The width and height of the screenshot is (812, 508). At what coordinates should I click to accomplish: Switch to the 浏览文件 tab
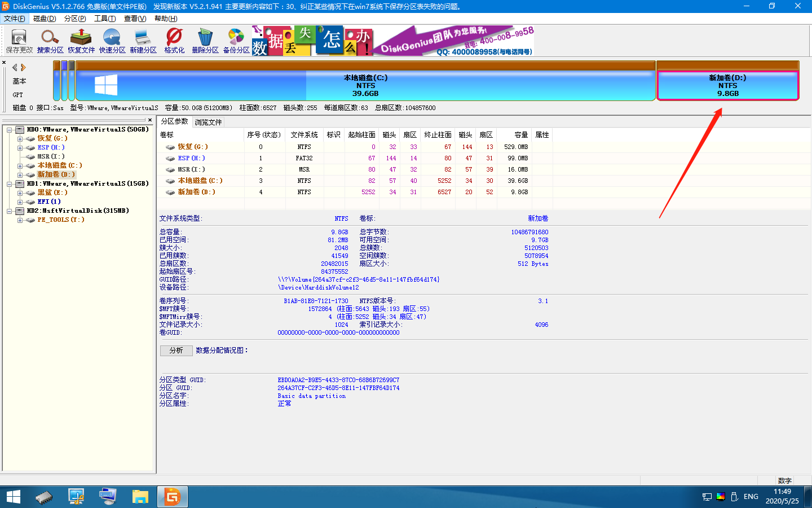[208, 122]
